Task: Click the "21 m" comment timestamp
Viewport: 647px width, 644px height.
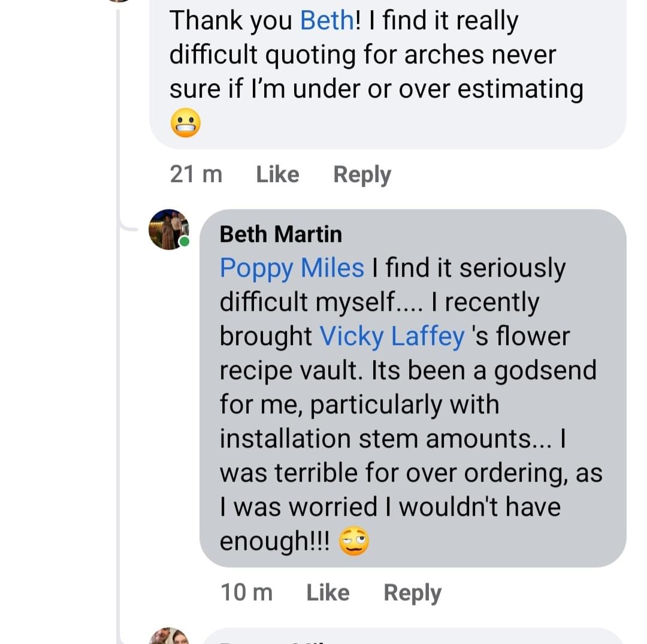Action: (196, 174)
